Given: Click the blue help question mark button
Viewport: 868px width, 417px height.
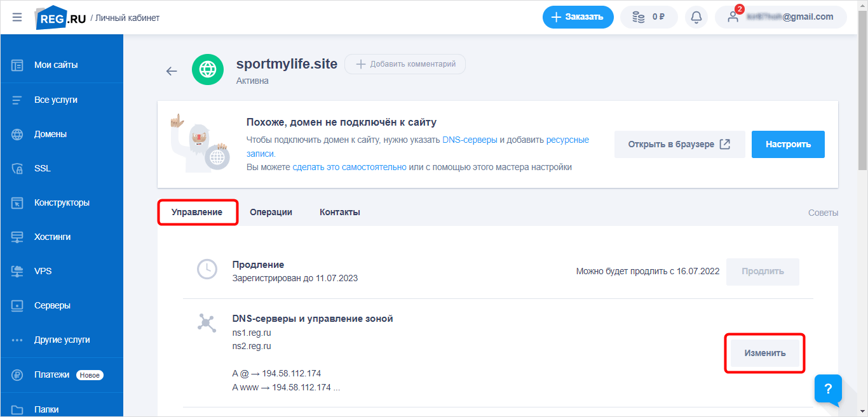Looking at the screenshot, I should 828,388.
